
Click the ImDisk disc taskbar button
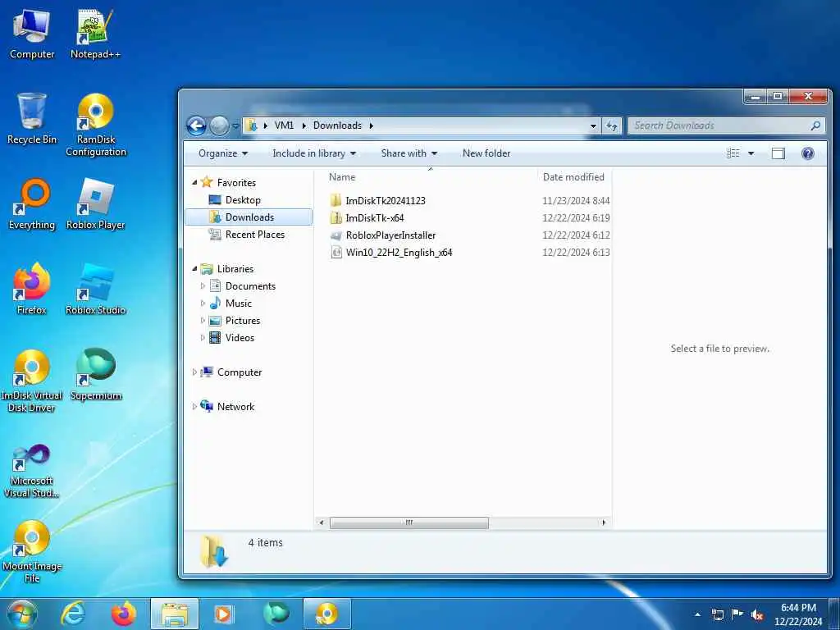click(x=327, y=614)
